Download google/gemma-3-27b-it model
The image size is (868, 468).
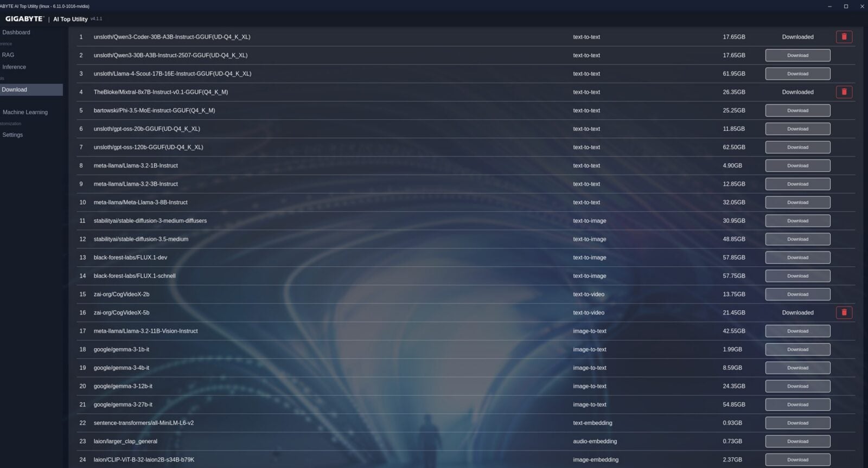click(x=797, y=405)
